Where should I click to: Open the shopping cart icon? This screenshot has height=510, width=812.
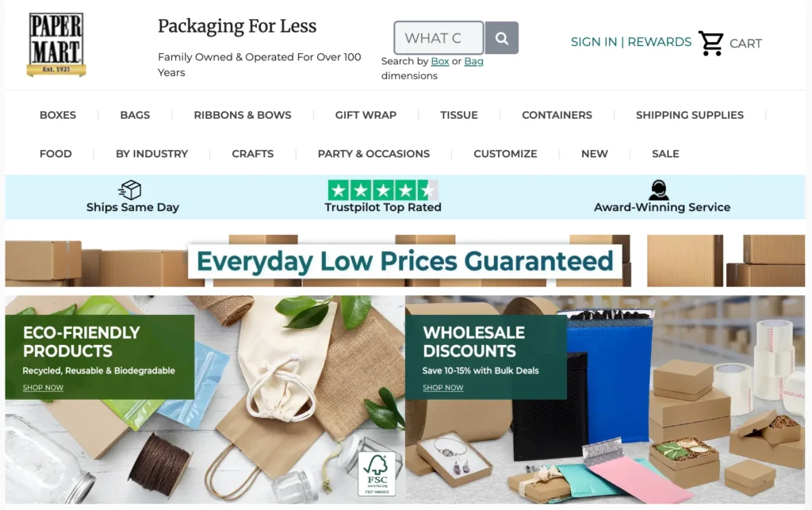coord(711,43)
